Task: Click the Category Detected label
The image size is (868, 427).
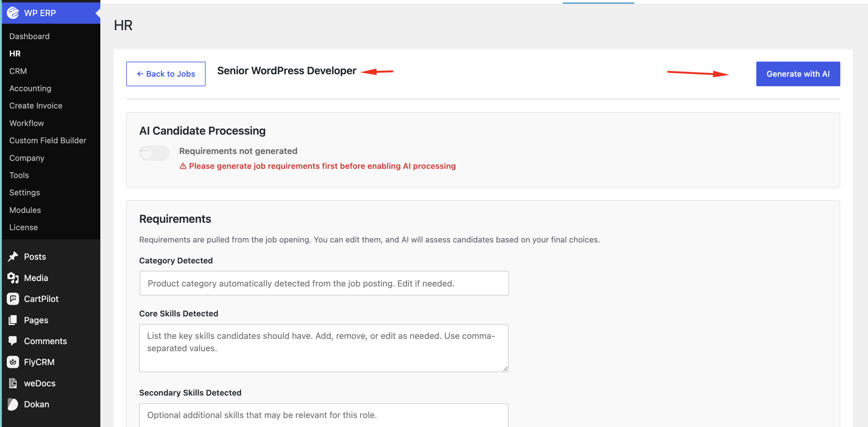Action: [176, 260]
